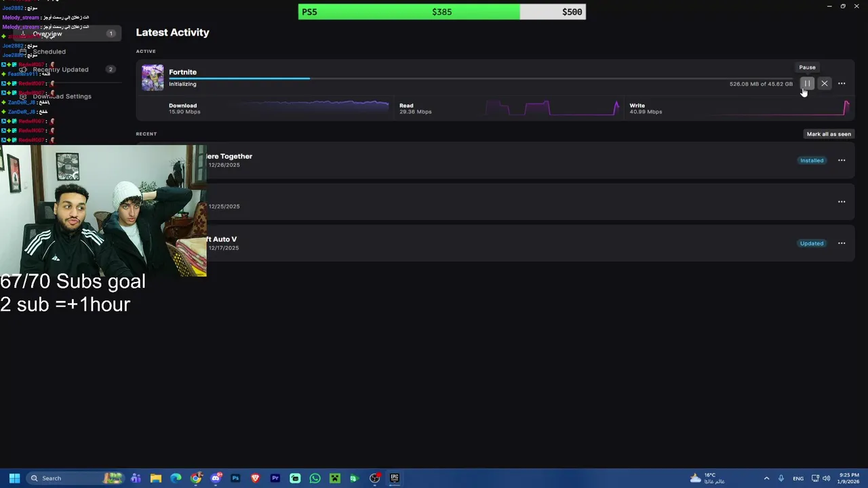Open OBS Studio from the taskbar
This screenshot has height=488, width=868.
click(x=374, y=478)
